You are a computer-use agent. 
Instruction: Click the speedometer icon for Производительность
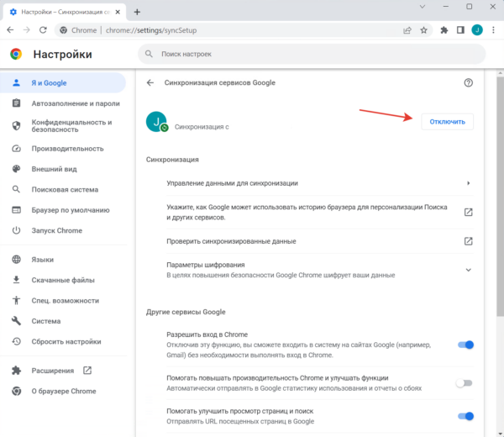click(x=17, y=149)
